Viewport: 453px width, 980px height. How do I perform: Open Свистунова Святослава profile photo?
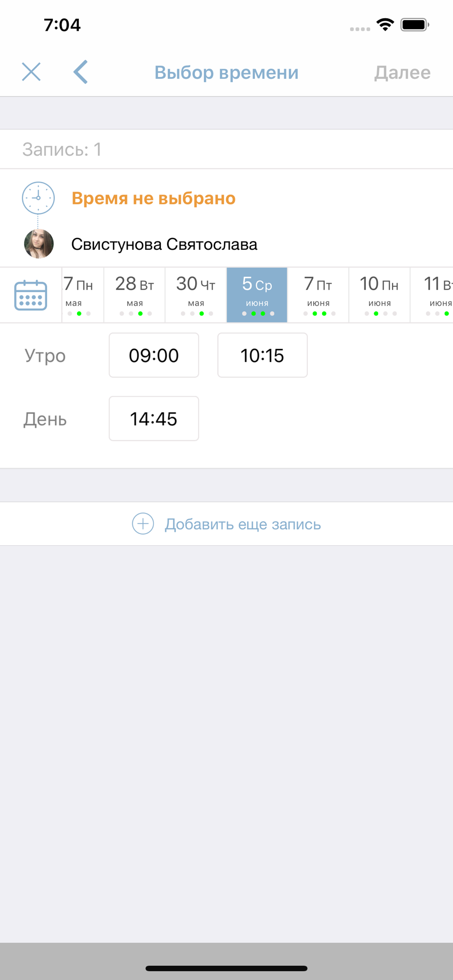39,244
